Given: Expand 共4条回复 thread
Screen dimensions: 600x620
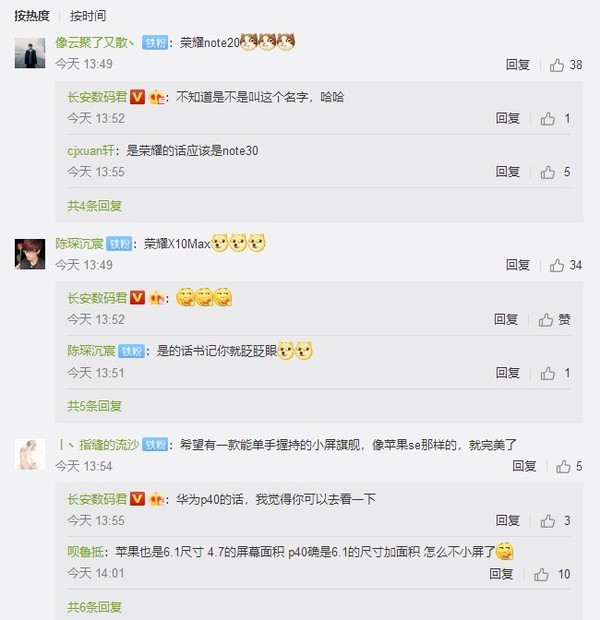Looking at the screenshot, I should pyautogui.click(x=95, y=206).
